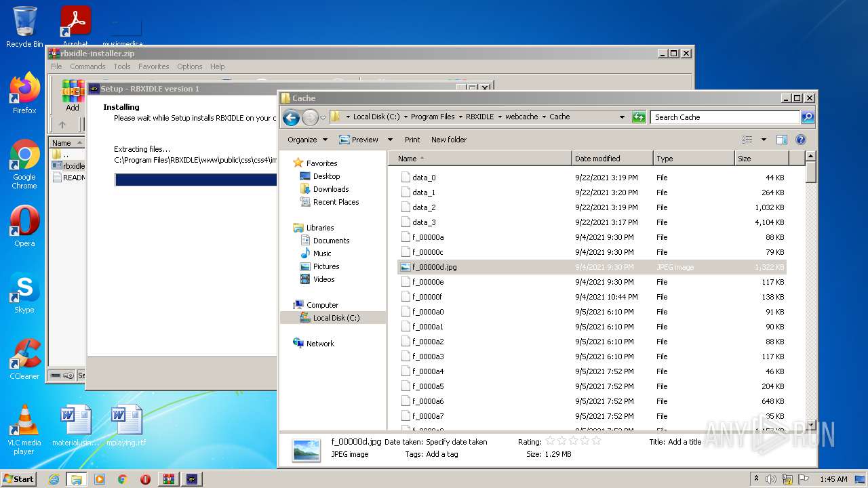Sort files by Date modified column
The width and height of the screenshot is (868, 488).
[x=613, y=159]
